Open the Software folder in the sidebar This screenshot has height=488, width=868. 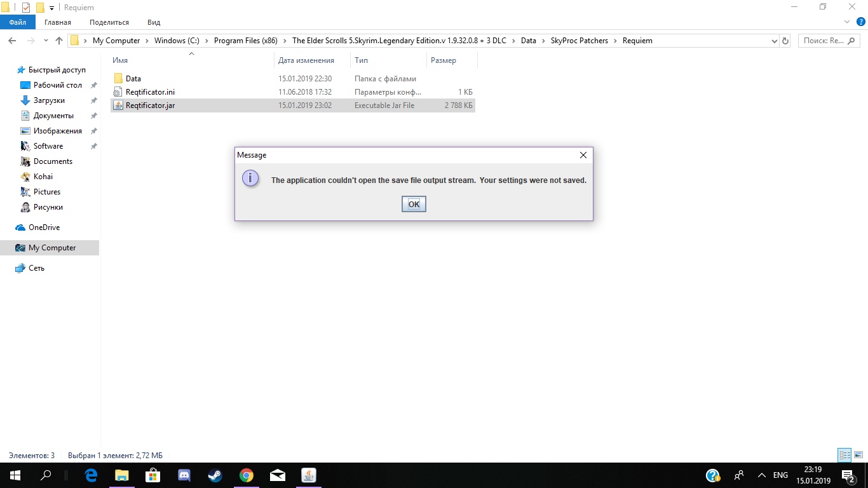coord(50,146)
